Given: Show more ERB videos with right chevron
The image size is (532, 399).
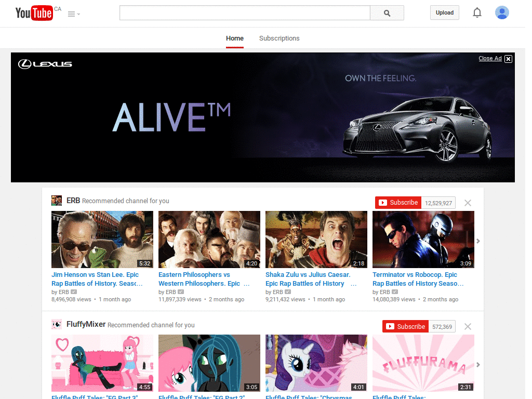Looking at the screenshot, I should coord(478,241).
